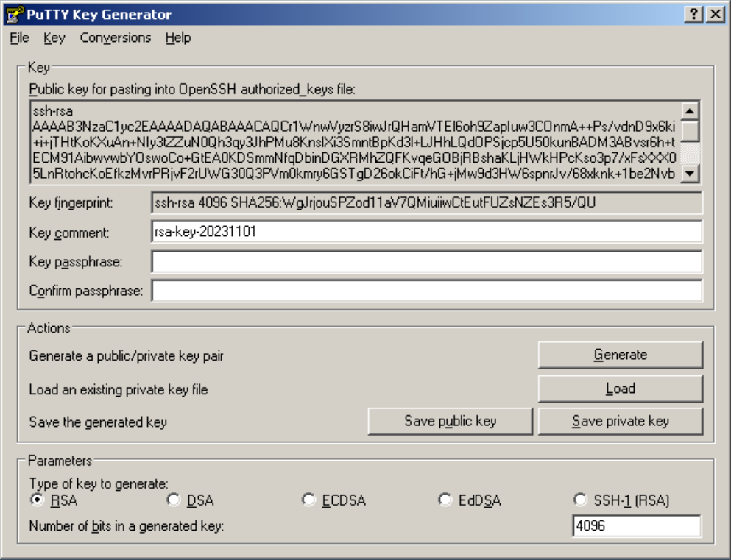Click the 'Confirm passphrase:' label

coord(86,291)
